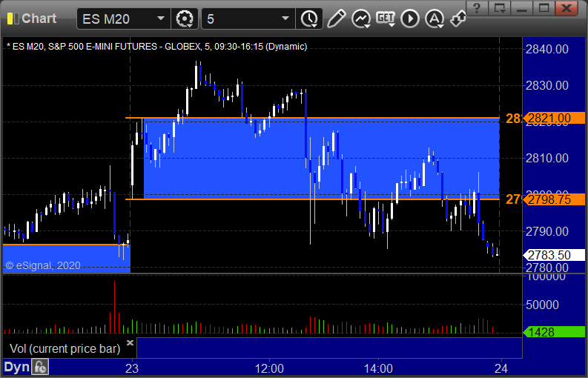Start bar replay with the play icon
The width and height of the screenshot is (588, 378).
click(409, 19)
